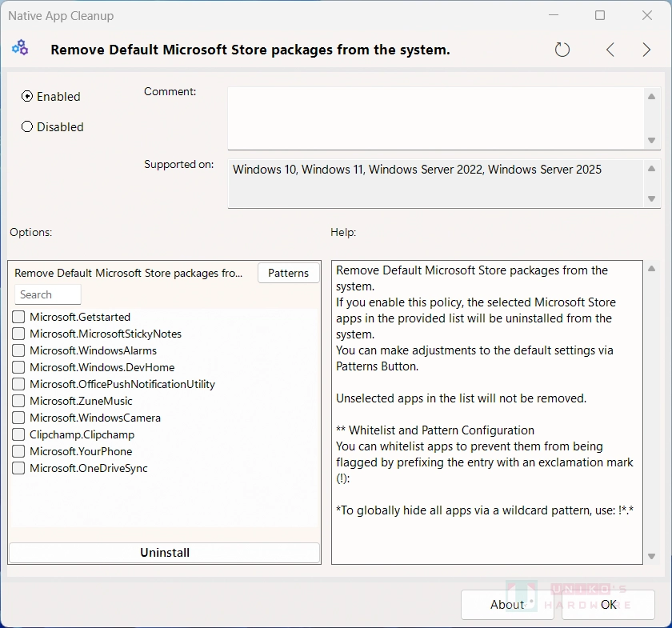Click the refresh icon in the header
The width and height of the screenshot is (672, 628).
562,50
